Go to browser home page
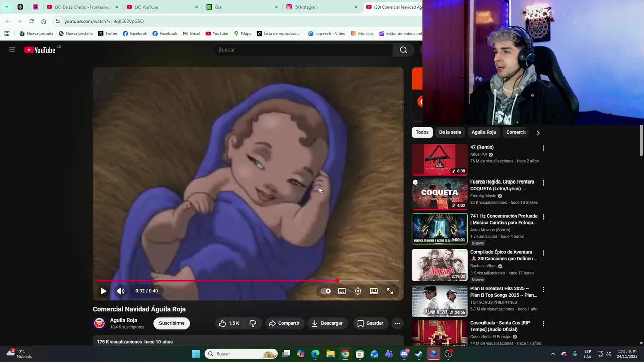The height and width of the screenshot is (362, 644). tap(43, 21)
